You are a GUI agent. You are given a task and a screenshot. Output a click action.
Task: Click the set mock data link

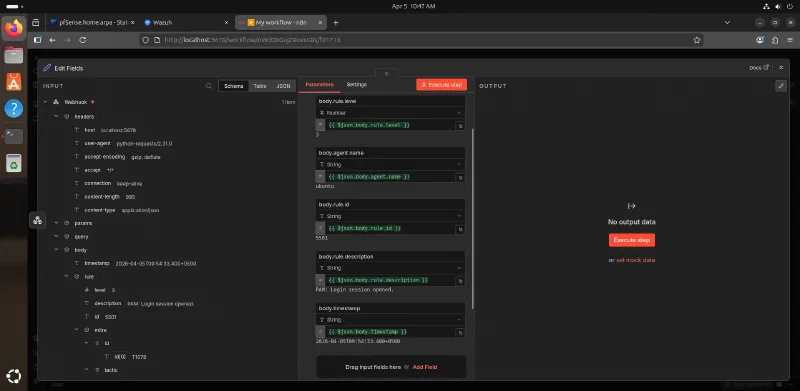[x=636, y=260]
